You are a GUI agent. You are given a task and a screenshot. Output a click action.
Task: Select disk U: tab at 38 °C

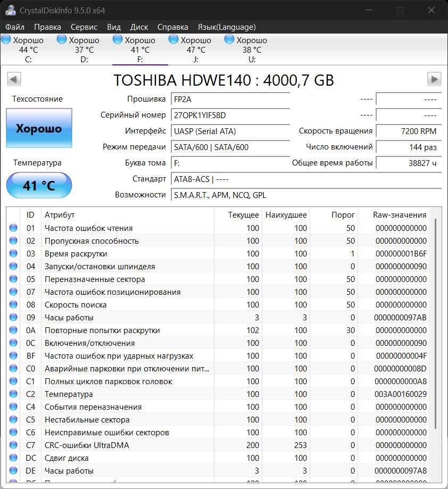(252, 49)
